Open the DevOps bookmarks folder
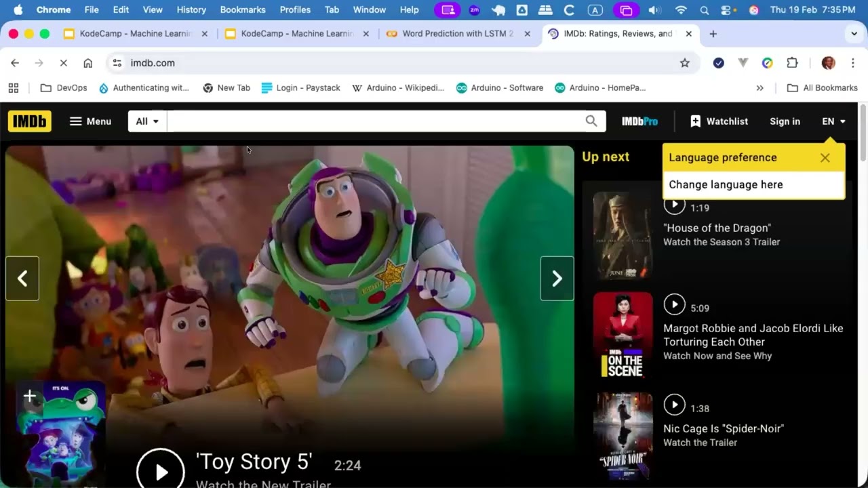The width and height of the screenshot is (868, 488). click(64, 88)
